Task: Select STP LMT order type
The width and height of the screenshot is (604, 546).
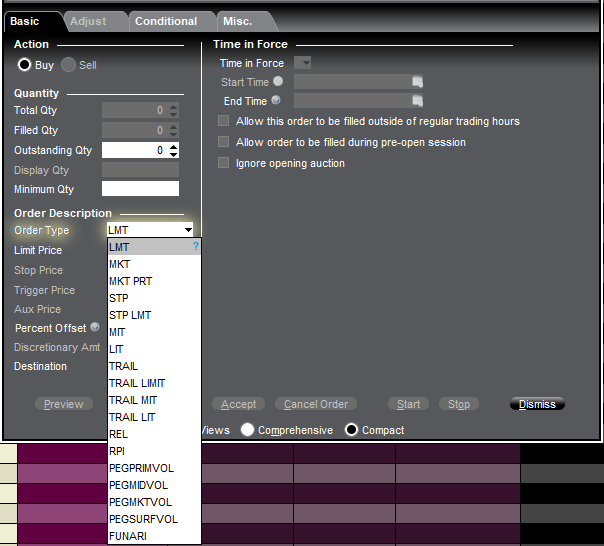Action: (x=154, y=315)
